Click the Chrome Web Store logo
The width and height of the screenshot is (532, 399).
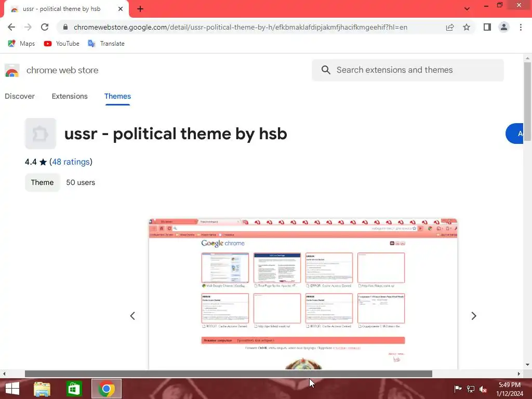(x=12, y=70)
